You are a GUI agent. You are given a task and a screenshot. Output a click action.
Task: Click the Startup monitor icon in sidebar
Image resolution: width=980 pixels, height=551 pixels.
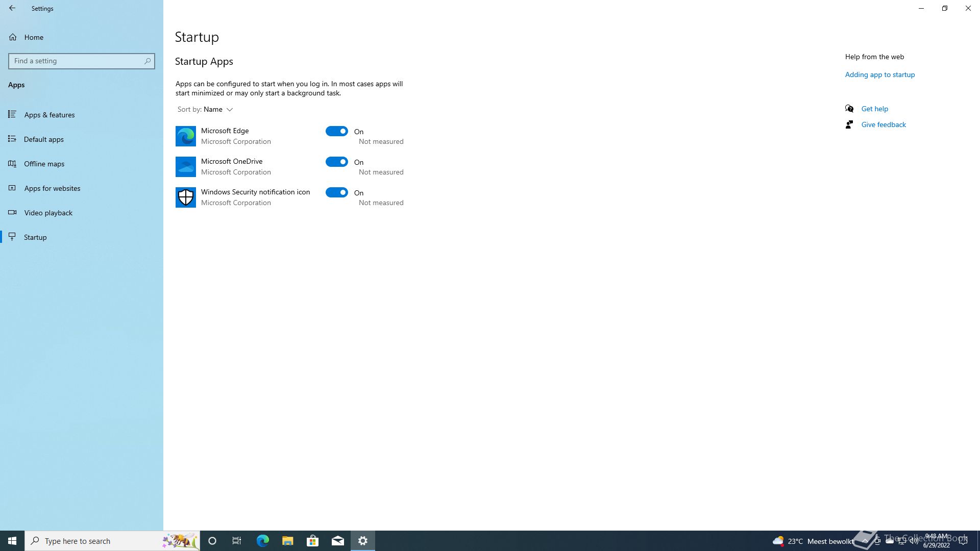(12, 237)
